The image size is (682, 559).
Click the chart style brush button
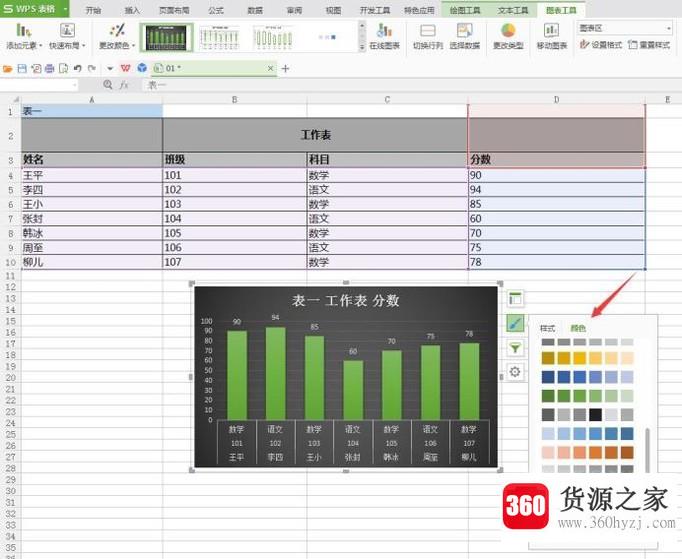pos(515,324)
